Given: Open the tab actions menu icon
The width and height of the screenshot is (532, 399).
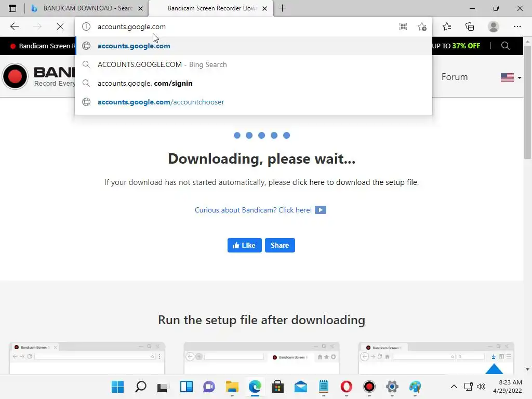Looking at the screenshot, I should [12, 8].
